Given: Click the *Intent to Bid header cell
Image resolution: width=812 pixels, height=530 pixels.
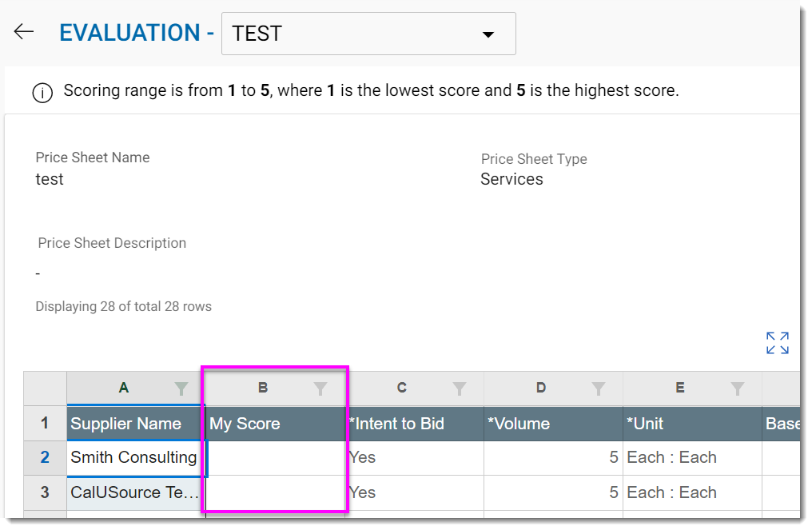Looking at the screenshot, I should [x=414, y=424].
